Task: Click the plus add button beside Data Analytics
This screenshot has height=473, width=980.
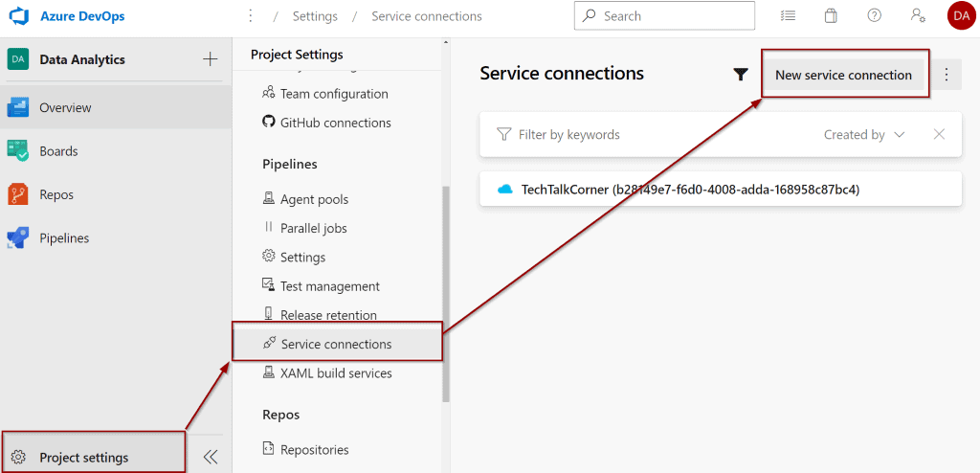Action: (210, 59)
